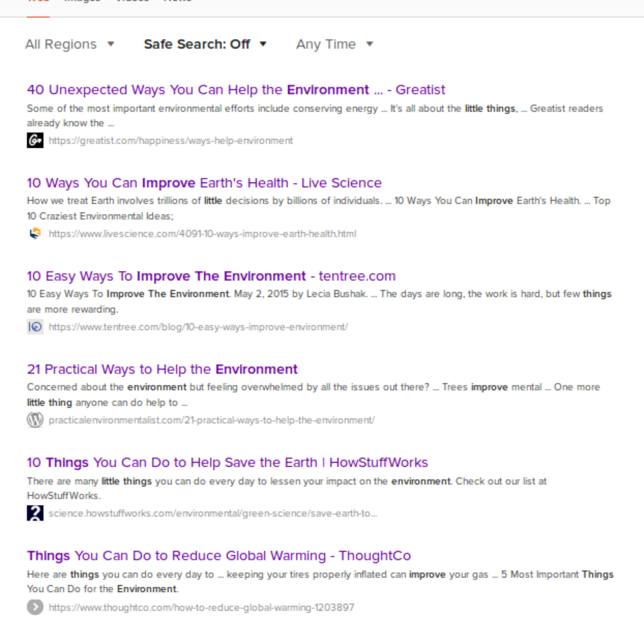Click the tentree.com/blog URL link
The image size is (644, 644).
coord(198,327)
